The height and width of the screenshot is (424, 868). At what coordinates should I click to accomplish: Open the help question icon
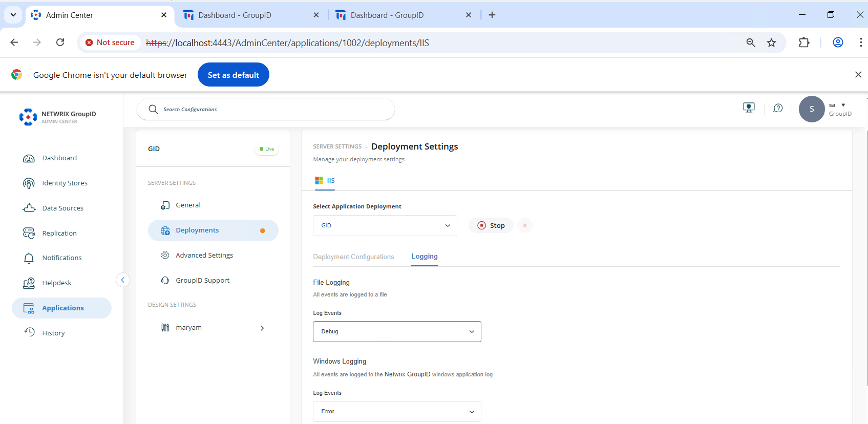tap(778, 108)
